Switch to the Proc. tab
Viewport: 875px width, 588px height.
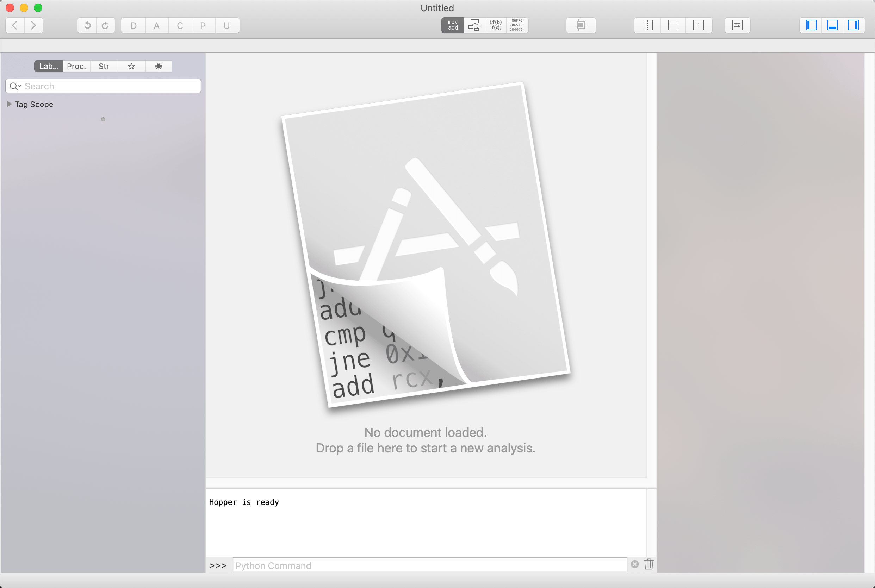click(x=76, y=67)
